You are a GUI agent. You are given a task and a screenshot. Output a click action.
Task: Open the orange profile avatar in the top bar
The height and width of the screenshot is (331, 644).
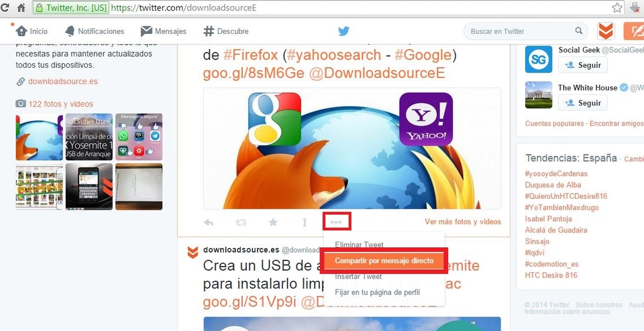(x=606, y=31)
